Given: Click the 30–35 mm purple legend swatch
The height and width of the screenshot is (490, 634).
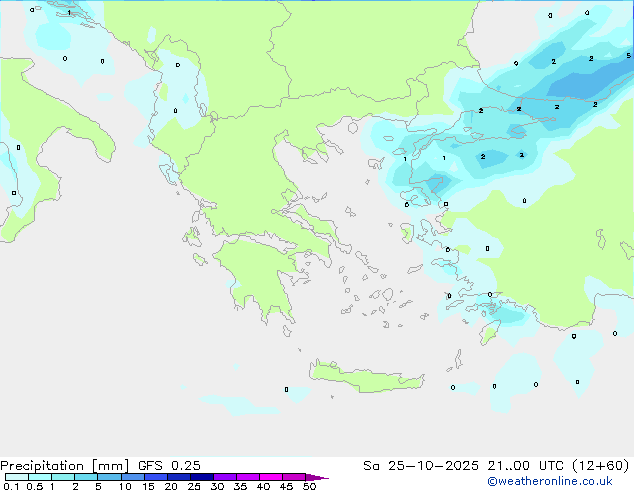Looking at the screenshot, I should pos(225,477).
